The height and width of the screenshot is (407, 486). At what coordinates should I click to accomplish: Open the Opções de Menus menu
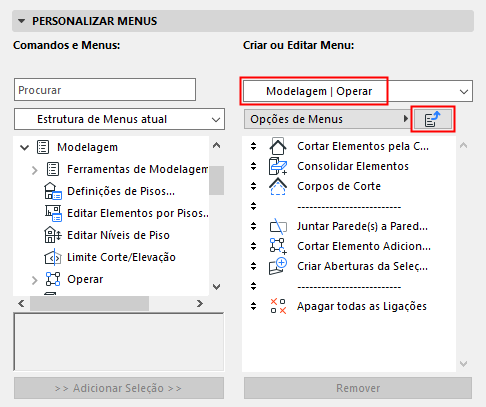click(328, 119)
